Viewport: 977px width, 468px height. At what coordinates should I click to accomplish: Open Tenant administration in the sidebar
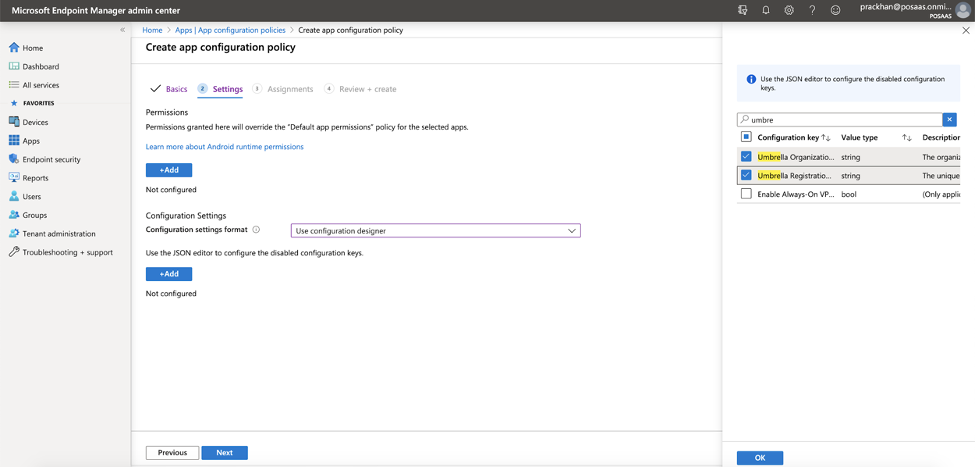click(52, 234)
